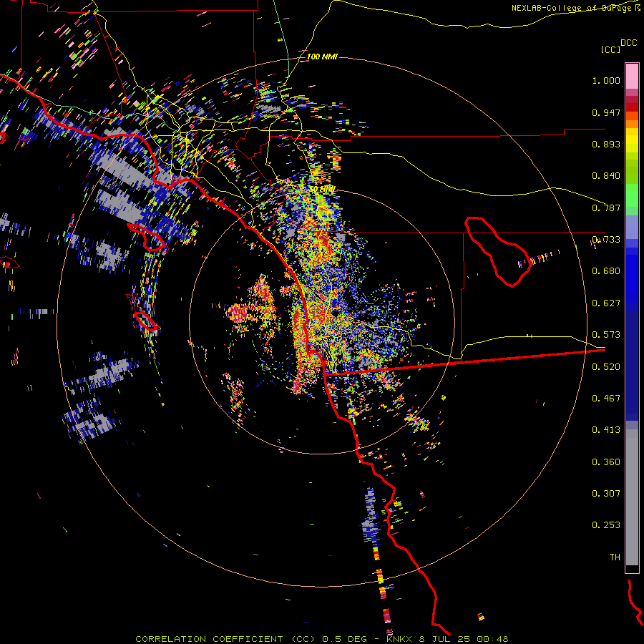Click the "0.893" color scale label

click(606, 144)
